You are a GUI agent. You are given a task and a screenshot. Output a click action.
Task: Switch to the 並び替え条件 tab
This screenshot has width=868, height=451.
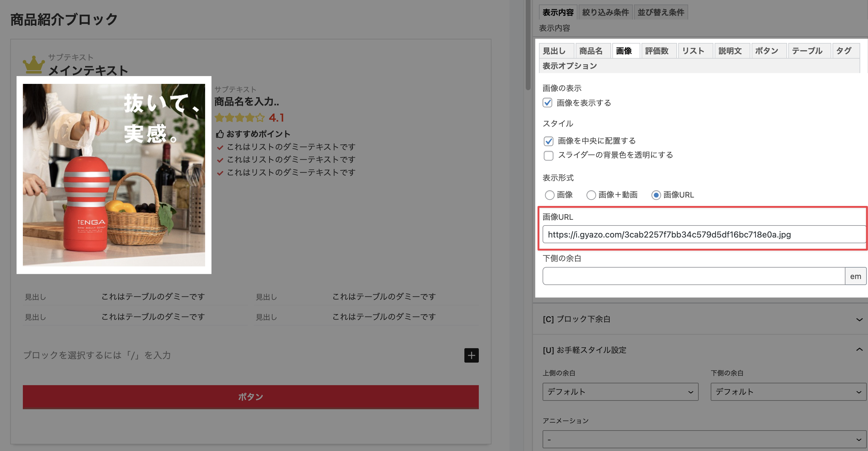coord(661,12)
